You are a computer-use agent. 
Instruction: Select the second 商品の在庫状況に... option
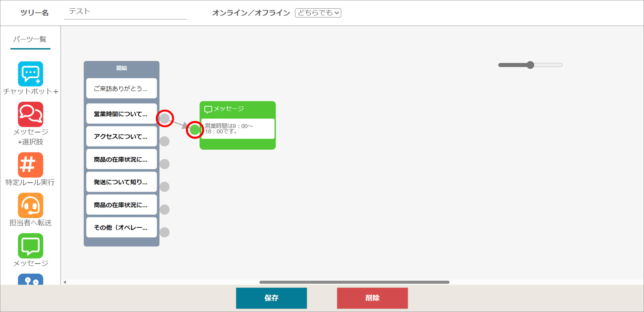[x=122, y=205]
